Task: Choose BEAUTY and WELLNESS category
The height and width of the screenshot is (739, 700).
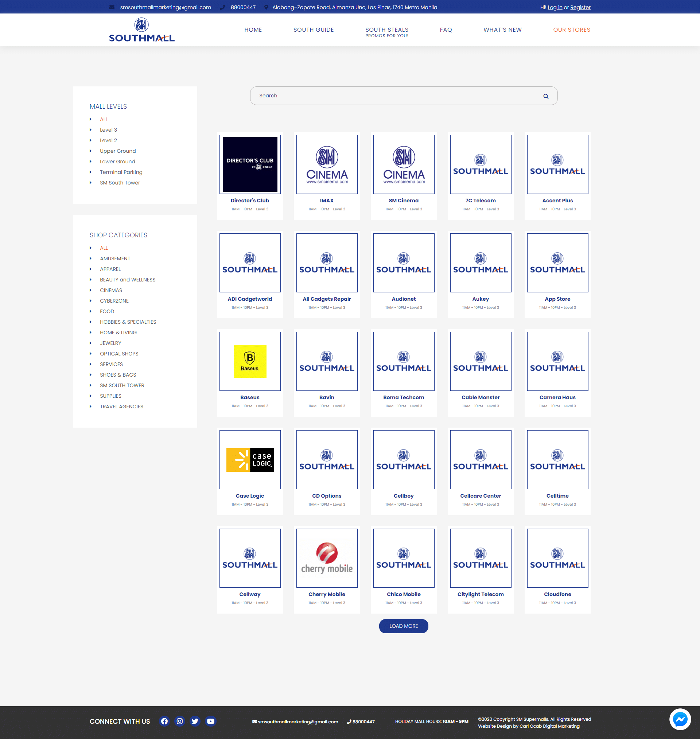Action: coord(128,280)
